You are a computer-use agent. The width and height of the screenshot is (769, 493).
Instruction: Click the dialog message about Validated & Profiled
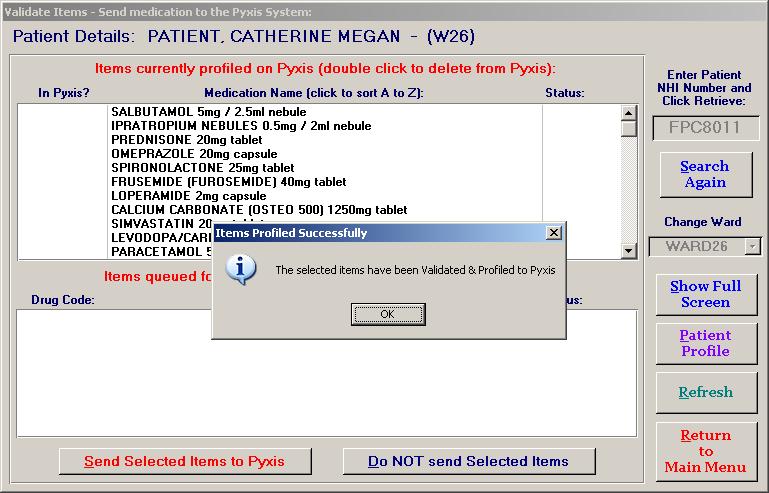coord(415,270)
